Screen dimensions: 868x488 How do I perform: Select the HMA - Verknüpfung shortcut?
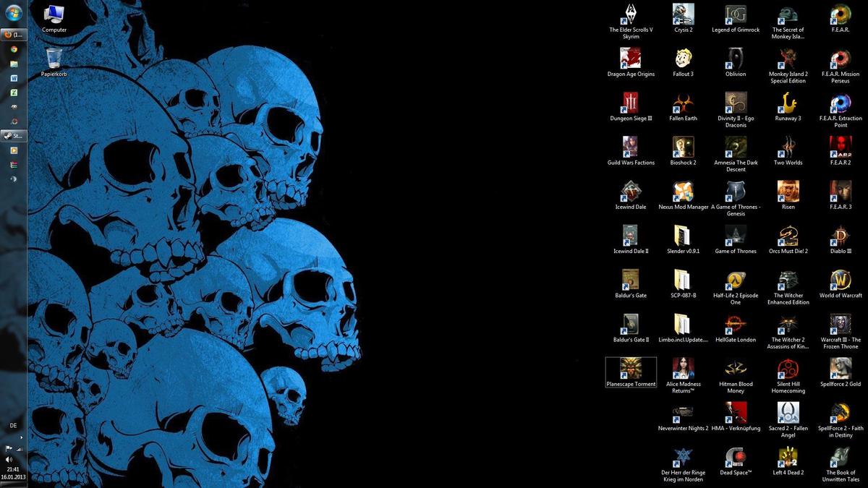736,416
